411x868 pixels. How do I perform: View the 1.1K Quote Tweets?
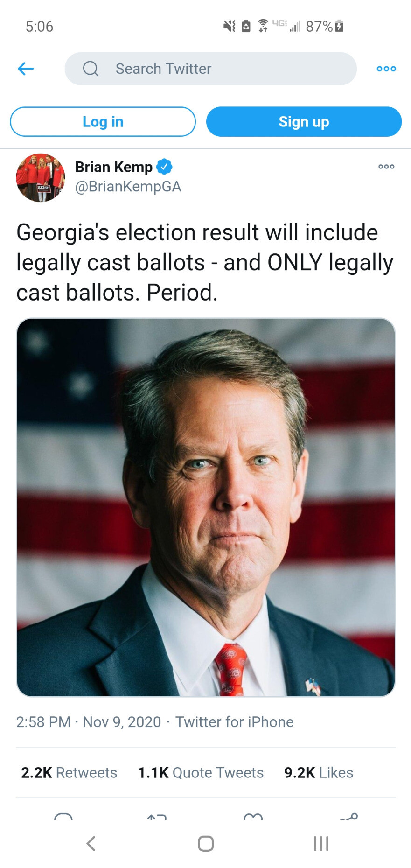[201, 773]
